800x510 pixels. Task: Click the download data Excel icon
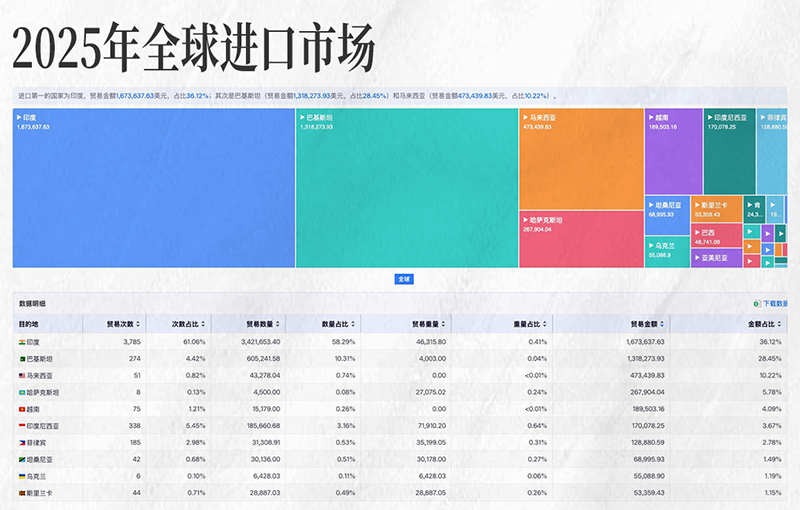(756, 303)
